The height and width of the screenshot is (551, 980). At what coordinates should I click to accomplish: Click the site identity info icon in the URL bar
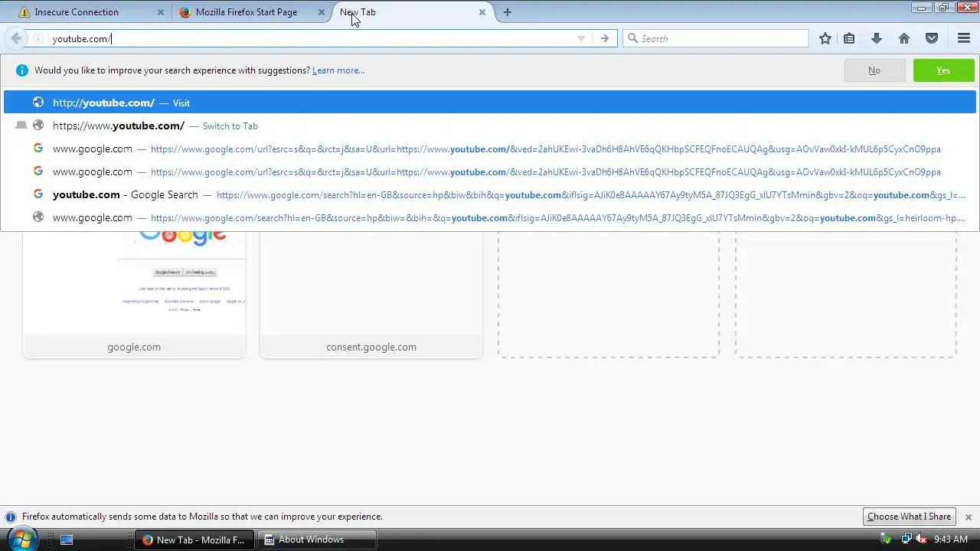[x=38, y=38]
